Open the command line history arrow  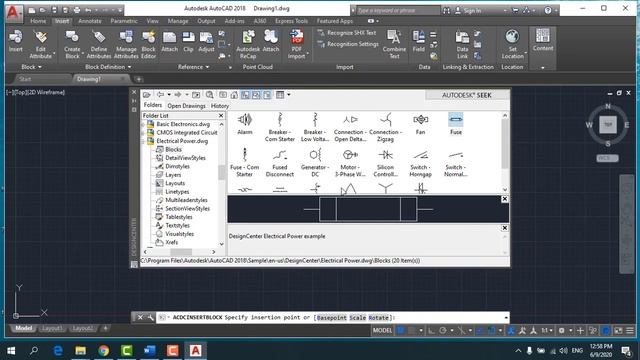pyautogui.click(x=506, y=317)
